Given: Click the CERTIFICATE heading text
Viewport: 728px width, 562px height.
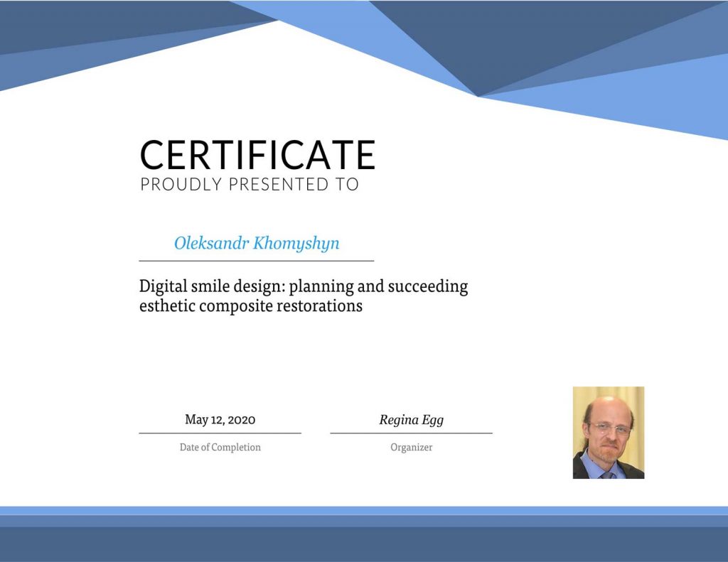Looking at the screenshot, I should (257, 154).
